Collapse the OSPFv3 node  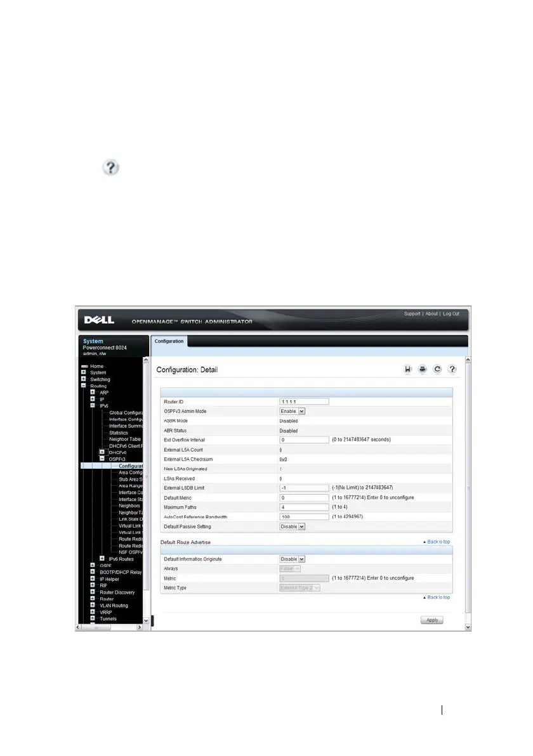tap(102, 459)
